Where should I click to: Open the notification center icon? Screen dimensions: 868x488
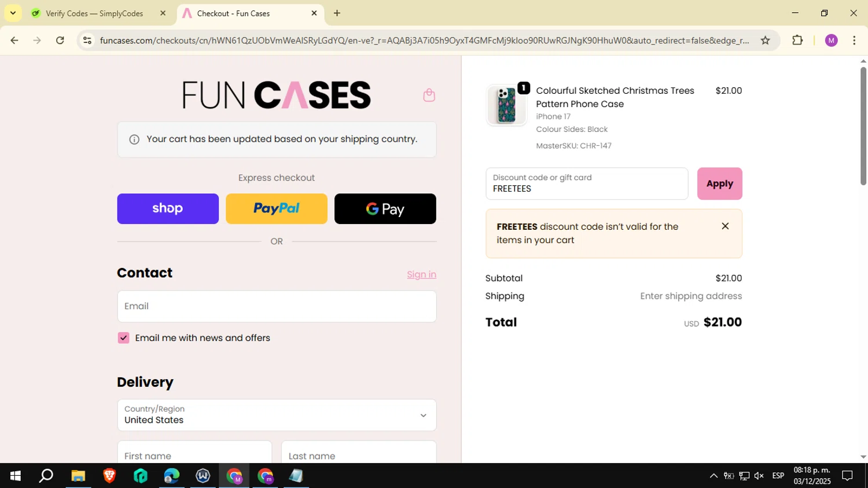847,476
